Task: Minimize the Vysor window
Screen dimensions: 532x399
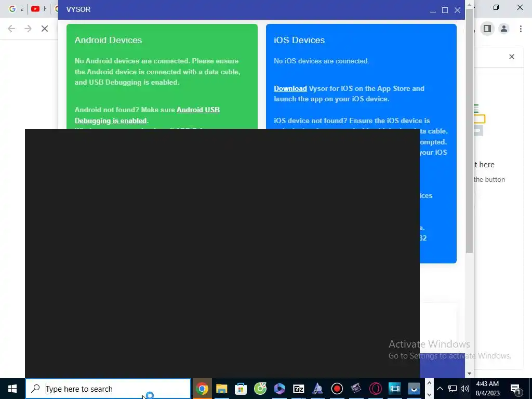Action: point(433,10)
